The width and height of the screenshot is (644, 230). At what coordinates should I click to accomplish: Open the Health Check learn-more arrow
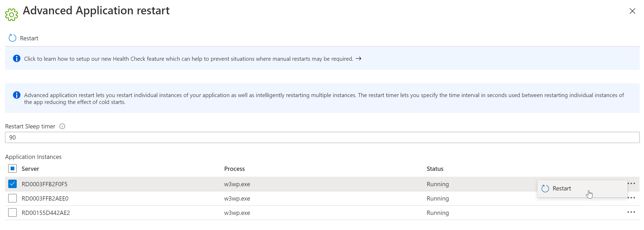359,59
